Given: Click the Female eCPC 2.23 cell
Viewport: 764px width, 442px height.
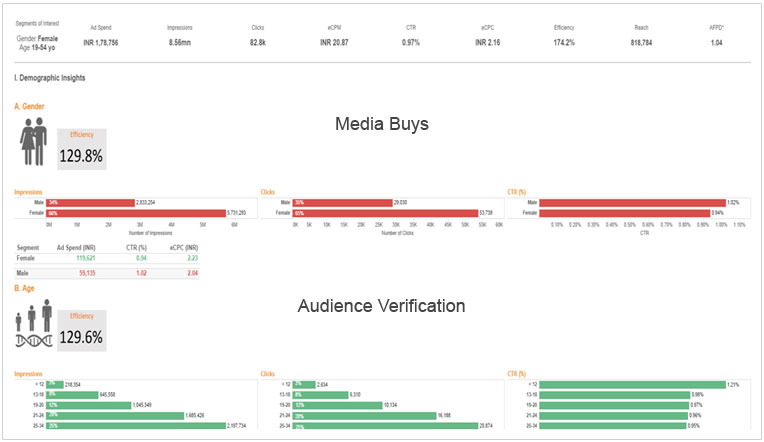Looking at the screenshot, I should coord(193,258).
